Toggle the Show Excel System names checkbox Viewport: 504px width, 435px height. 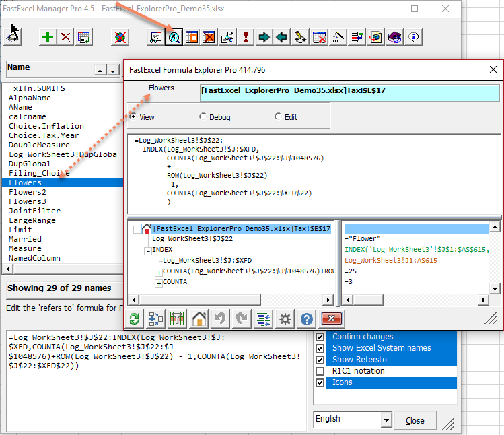(320, 348)
